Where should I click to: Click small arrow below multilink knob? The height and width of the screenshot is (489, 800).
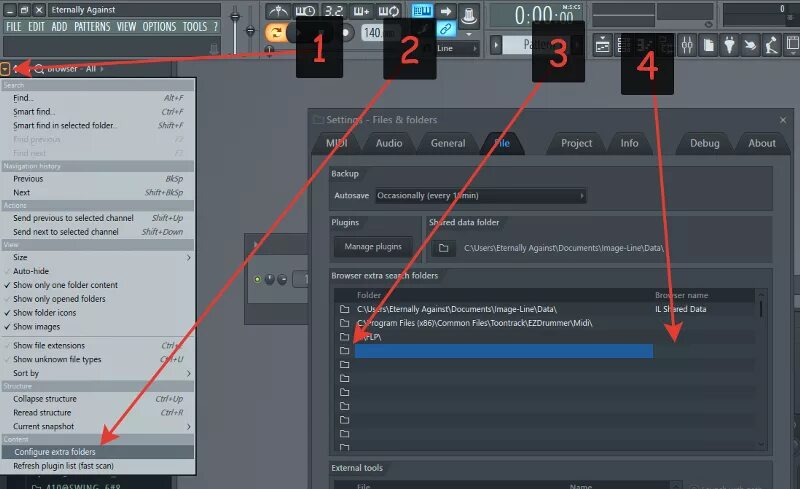tap(469, 34)
